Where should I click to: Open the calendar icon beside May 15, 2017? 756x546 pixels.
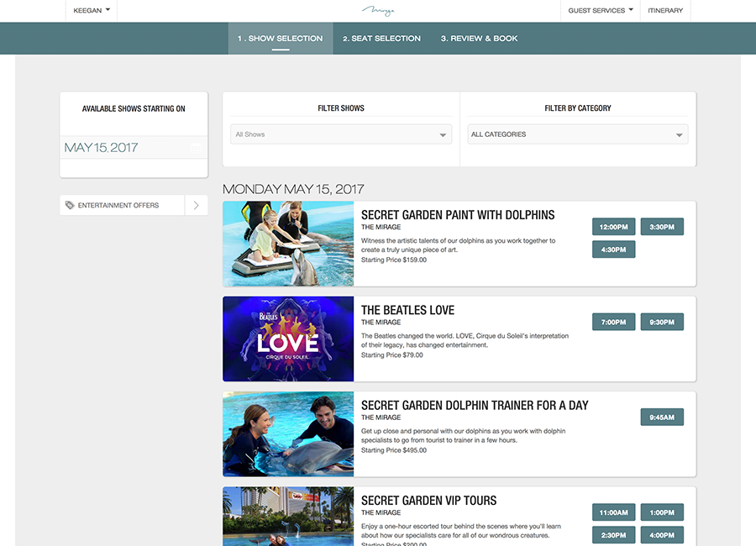pyautogui.click(x=196, y=148)
